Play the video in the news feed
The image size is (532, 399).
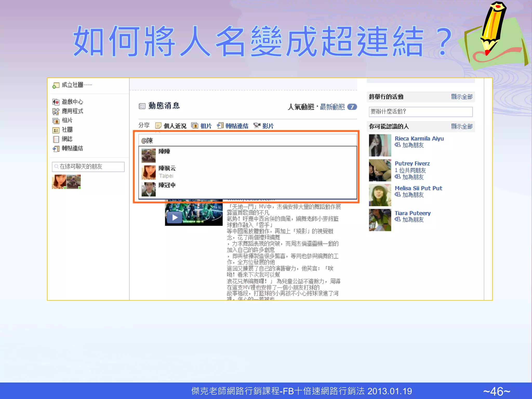[x=175, y=217]
